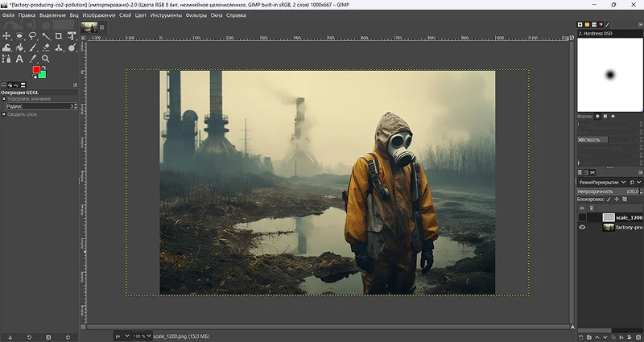Select the Bucket Fill tool

19,47
